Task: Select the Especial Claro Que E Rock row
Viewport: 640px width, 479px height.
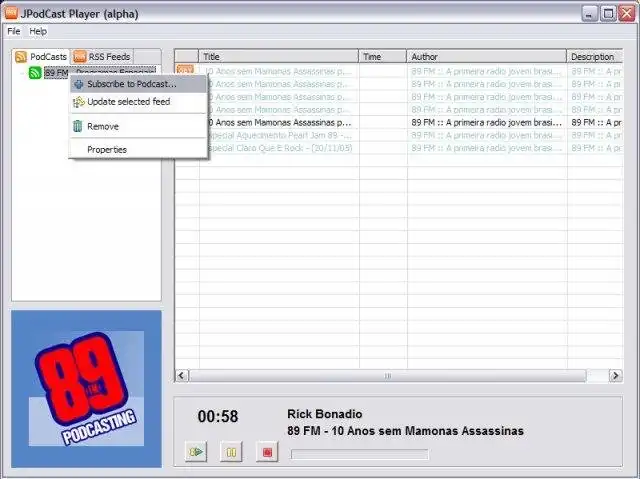Action: pos(398,148)
